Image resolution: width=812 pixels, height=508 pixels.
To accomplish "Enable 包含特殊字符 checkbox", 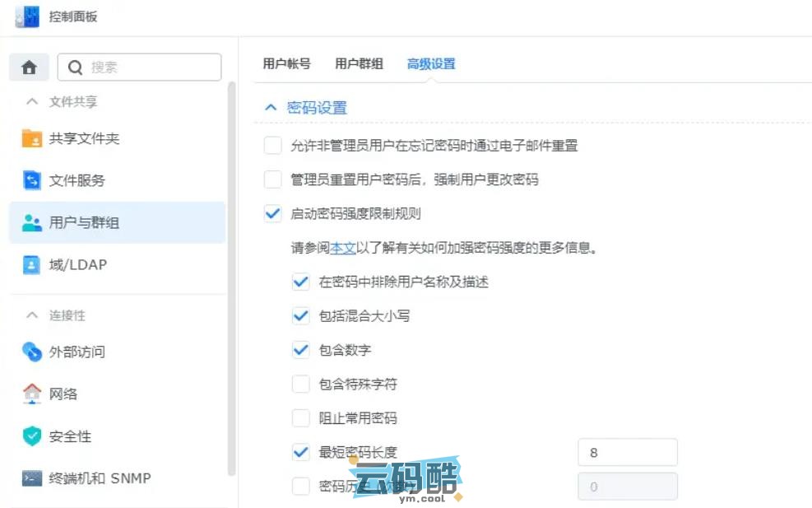I will click(300, 384).
